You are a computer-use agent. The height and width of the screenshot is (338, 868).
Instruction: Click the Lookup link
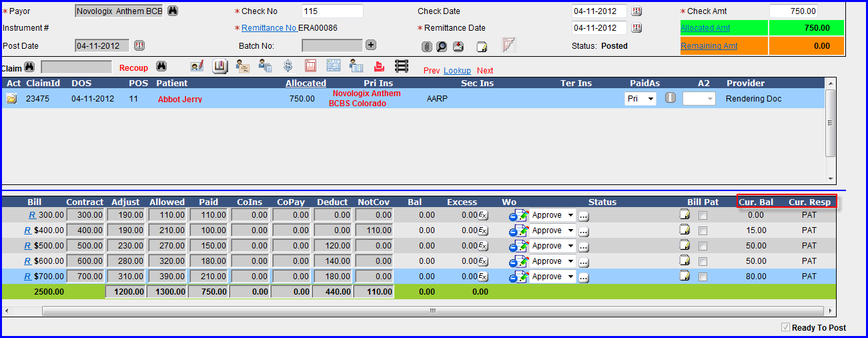pos(457,71)
